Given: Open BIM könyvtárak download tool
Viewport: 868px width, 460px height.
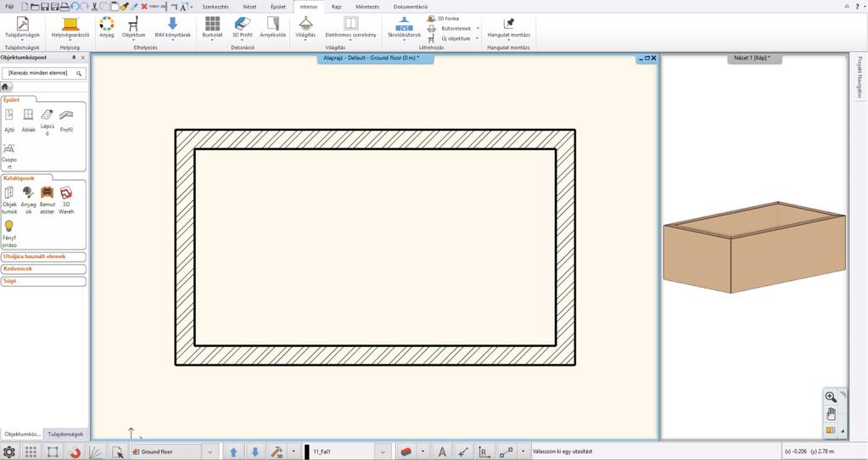Looking at the screenshot, I should [x=173, y=28].
